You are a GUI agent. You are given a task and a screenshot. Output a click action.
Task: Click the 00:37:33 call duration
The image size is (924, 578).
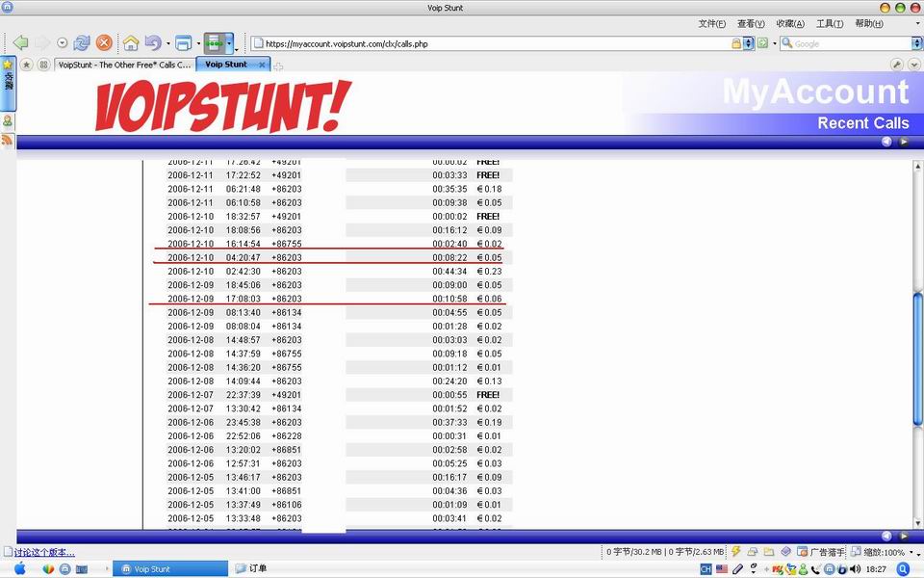click(449, 422)
